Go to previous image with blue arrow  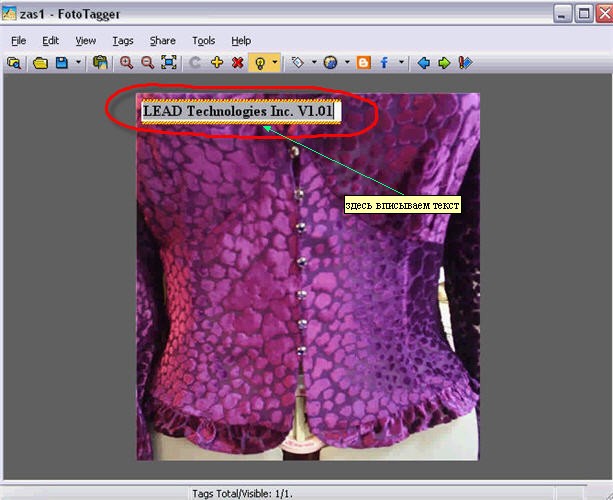424,63
